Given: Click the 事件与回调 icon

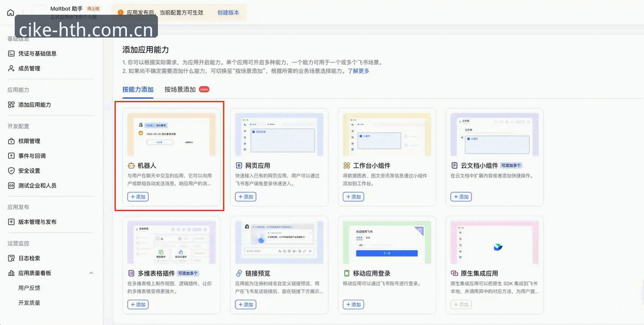Looking at the screenshot, I should click(x=11, y=156).
